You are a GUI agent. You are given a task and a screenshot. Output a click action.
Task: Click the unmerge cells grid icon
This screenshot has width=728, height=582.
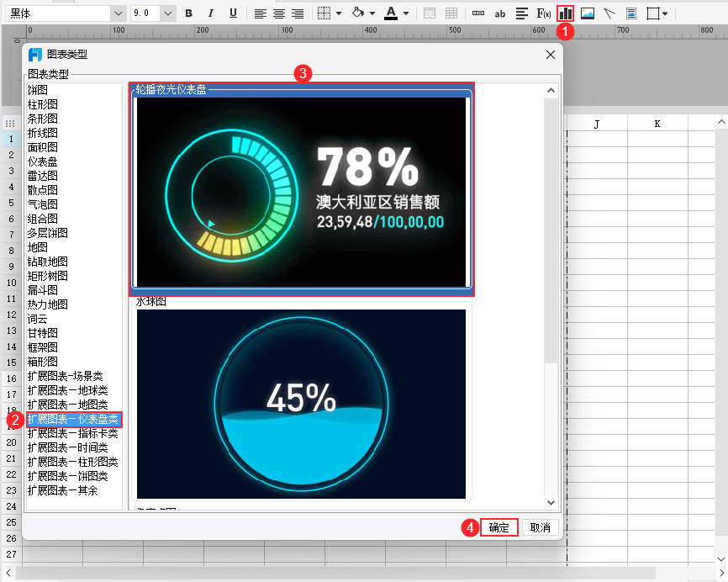tap(451, 13)
